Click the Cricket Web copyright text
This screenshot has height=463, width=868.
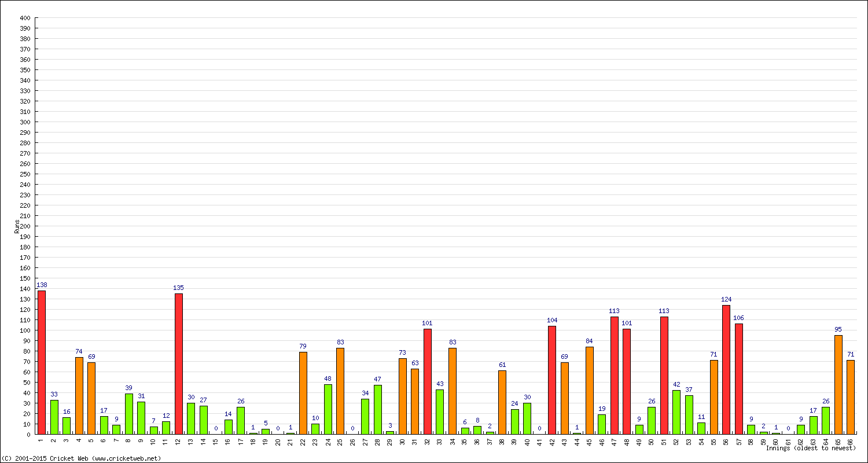click(81, 458)
